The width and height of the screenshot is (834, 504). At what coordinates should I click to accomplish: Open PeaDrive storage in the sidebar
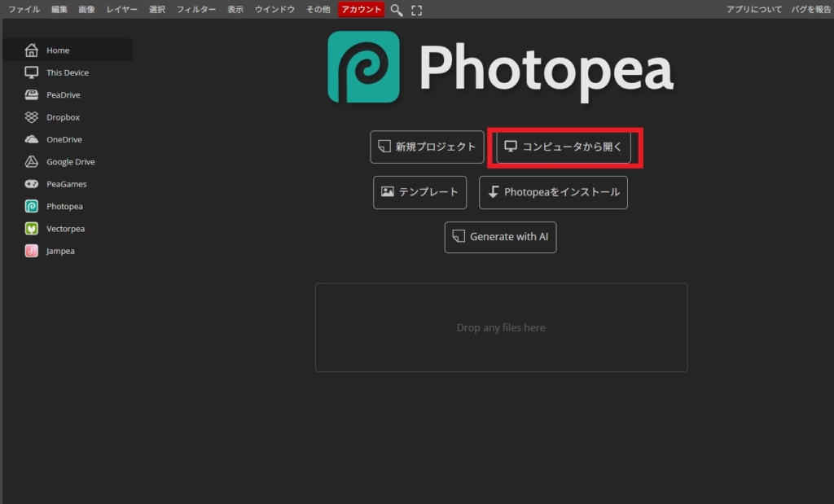tap(63, 95)
